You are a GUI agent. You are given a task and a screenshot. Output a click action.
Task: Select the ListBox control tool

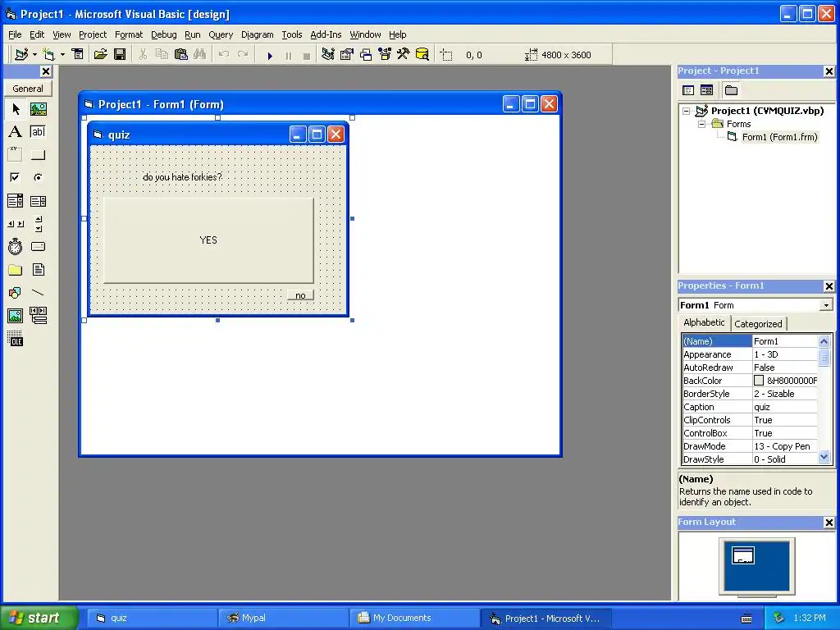click(38, 201)
